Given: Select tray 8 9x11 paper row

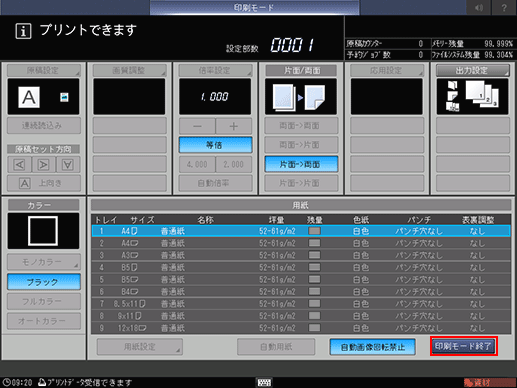Looking at the screenshot, I should 301,316.
